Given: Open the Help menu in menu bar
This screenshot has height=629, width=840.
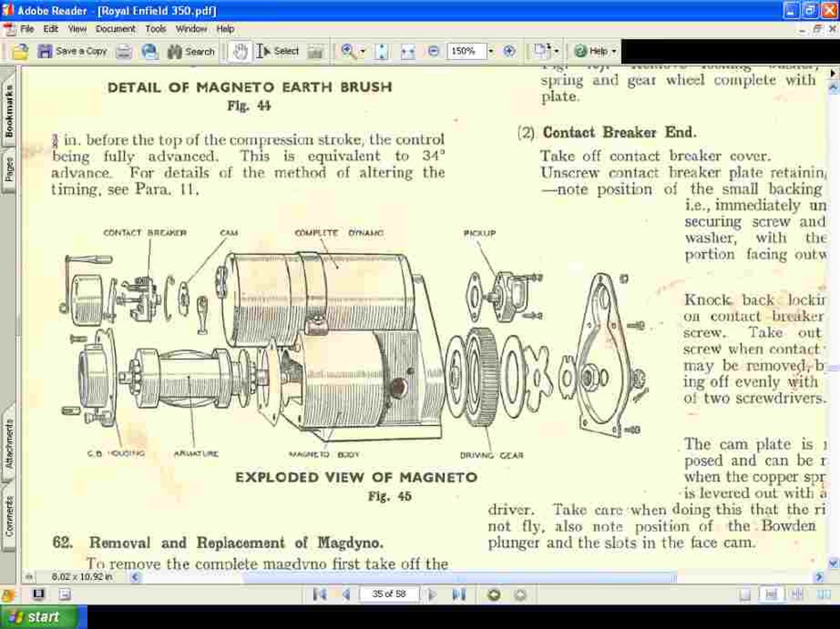Looking at the screenshot, I should click(225, 29).
